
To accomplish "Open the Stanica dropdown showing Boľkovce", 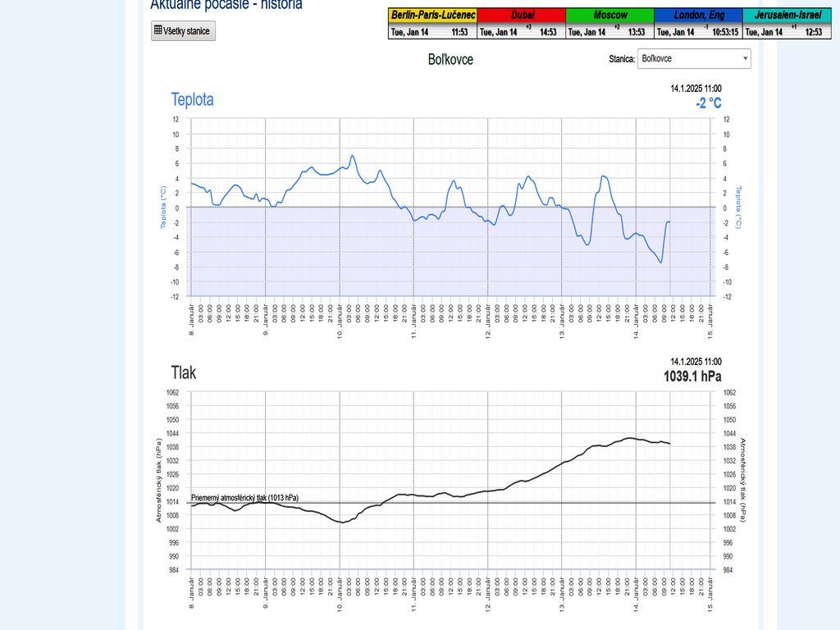I will point(693,59).
